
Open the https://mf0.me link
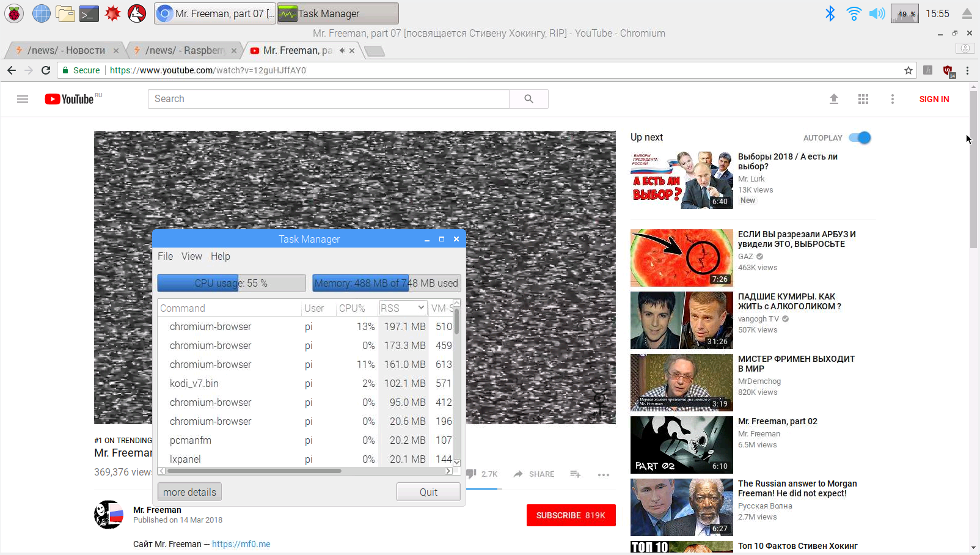(241, 544)
